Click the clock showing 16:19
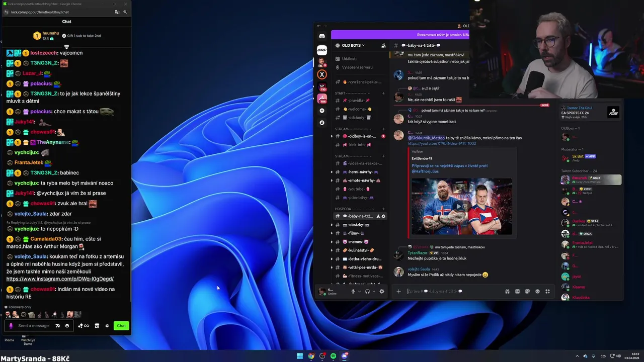644x362 pixels. [x=632, y=356]
